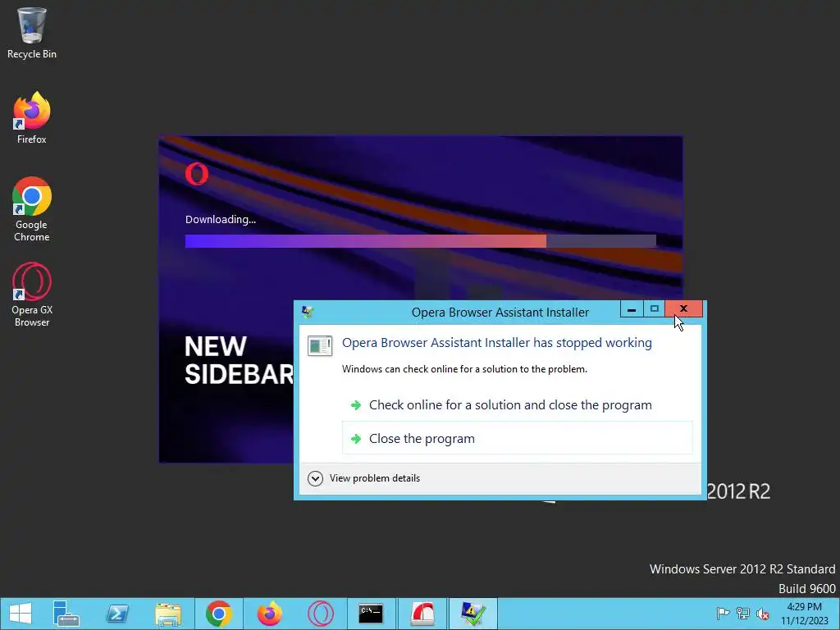Screen dimensions: 840x630
Task: Click the 'NEW SIDEBAR' headline in Opera installer
Action: click(x=239, y=360)
